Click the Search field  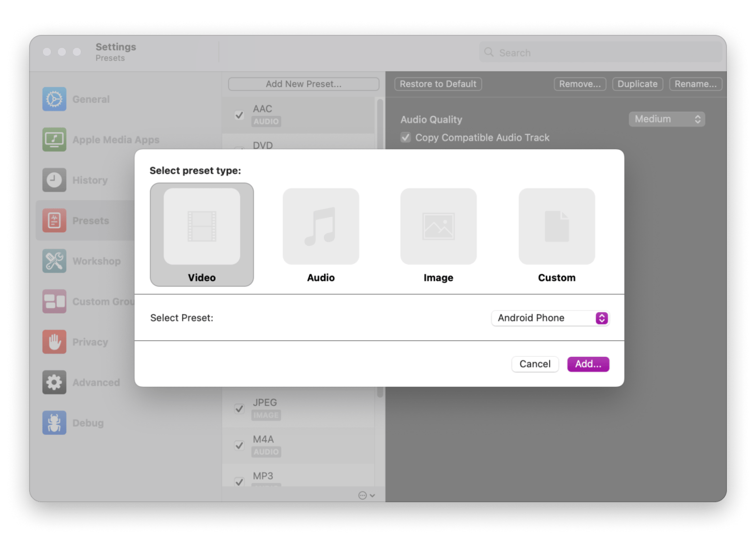click(601, 52)
